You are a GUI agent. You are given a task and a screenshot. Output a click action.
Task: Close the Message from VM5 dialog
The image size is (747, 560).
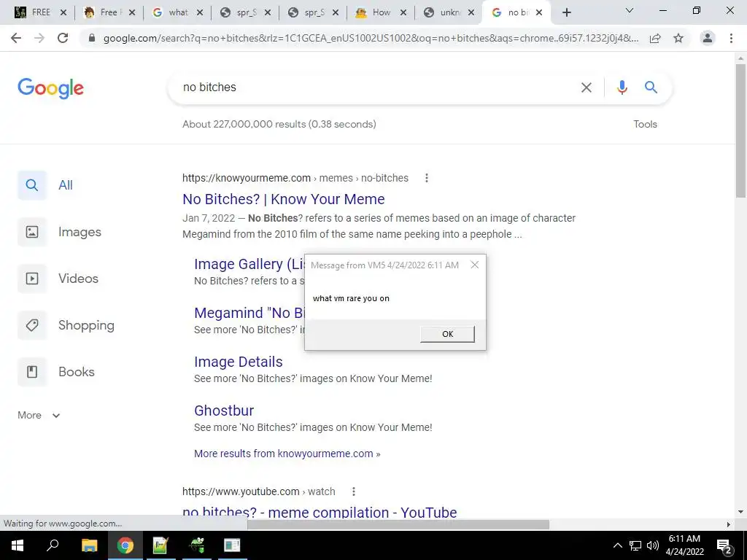474,265
